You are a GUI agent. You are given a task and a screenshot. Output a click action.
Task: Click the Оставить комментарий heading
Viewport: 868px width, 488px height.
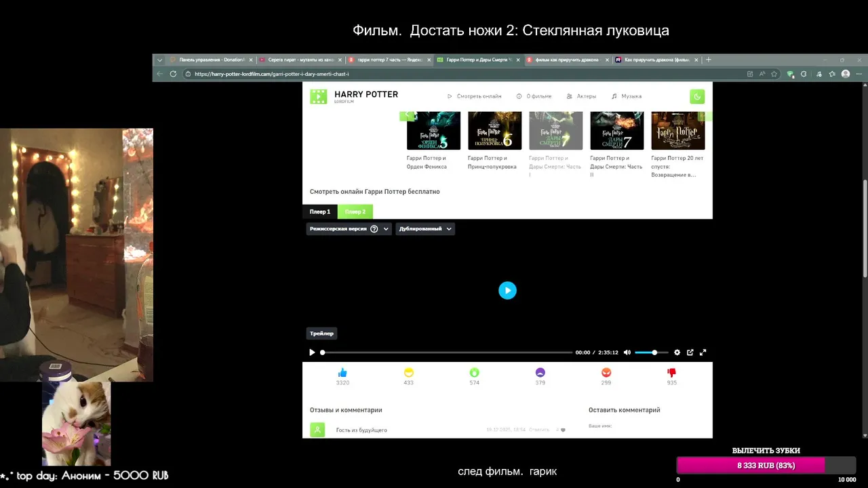[624, 410]
